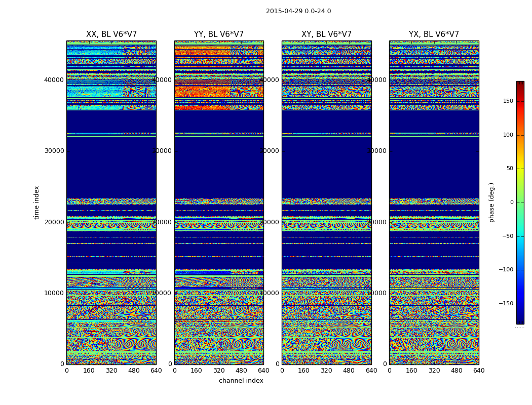Click the 'channel index' axis label
This screenshot has height=405, width=532.
pyautogui.click(x=241, y=381)
